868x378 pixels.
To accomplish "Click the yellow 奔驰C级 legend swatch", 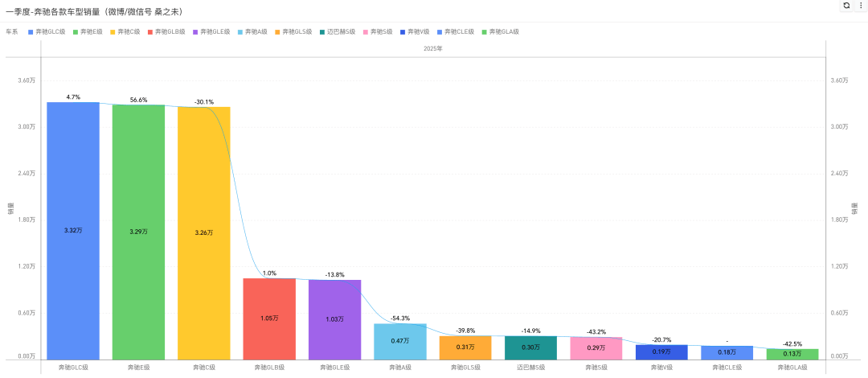I will (113, 32).
